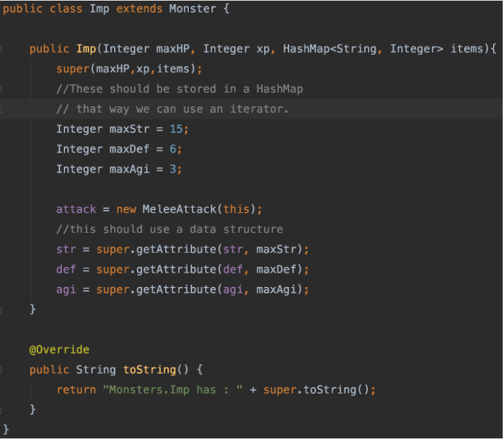Image resolution: width=504 pixels, height=441 pixels.
Task: Click the closing brace of the toString method
Action: tap(32, 410)
